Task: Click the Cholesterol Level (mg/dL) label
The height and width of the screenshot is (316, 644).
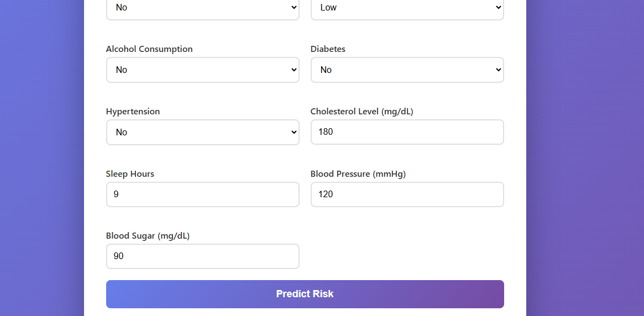Action: pyautogui.click(x=362, y=112)
